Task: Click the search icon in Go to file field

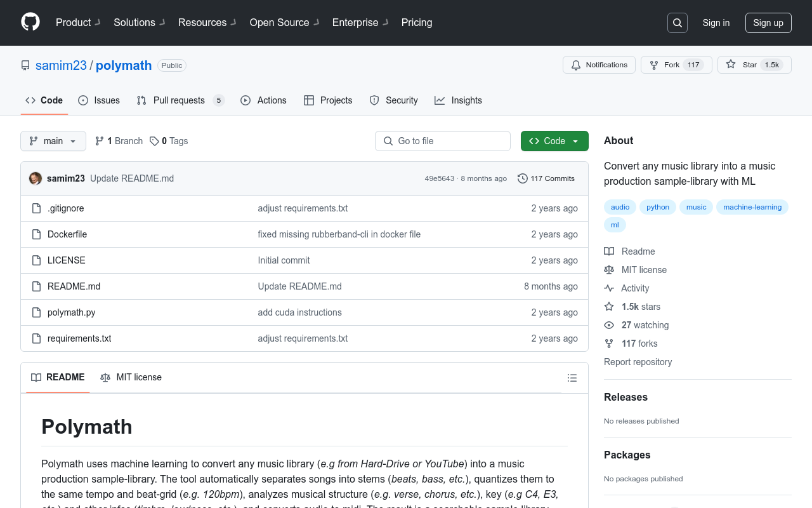Action: click(388, 141)
